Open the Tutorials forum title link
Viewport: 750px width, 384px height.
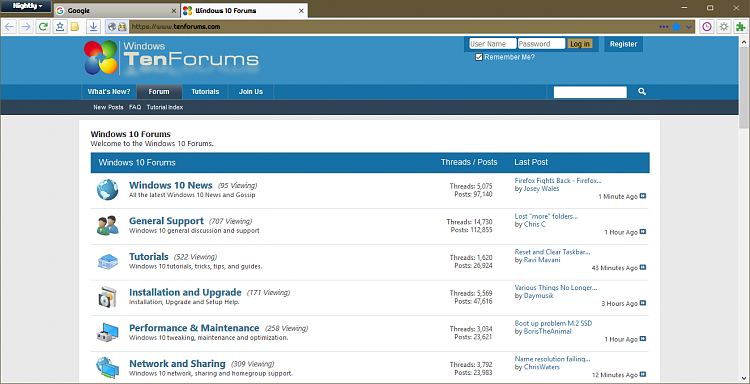click(x=148, y=257)
